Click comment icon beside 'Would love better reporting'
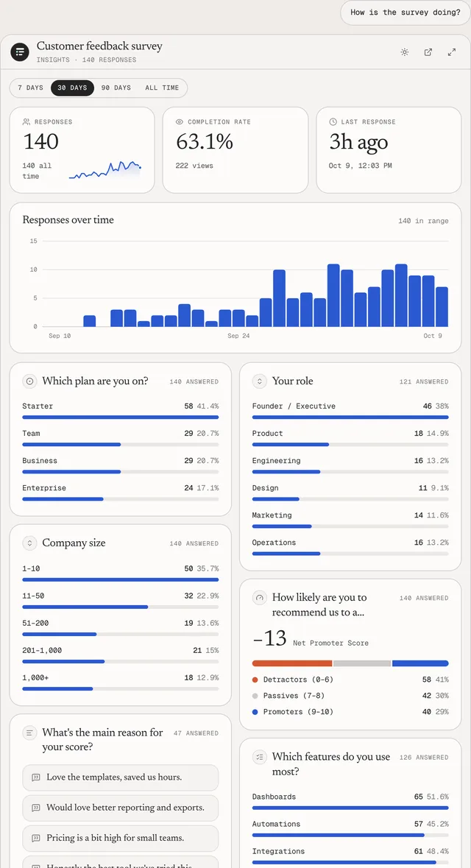This screenshot has width=471, height=868. click(x=36, y=808)
